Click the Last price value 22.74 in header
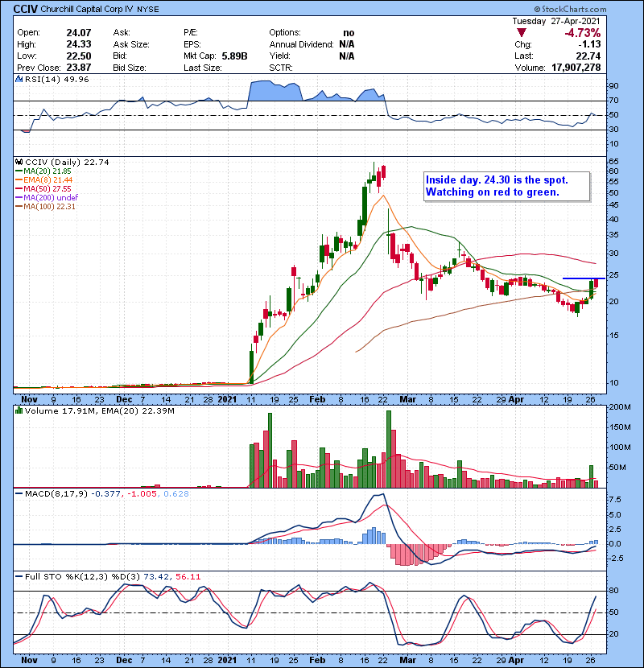 point(588,56)
